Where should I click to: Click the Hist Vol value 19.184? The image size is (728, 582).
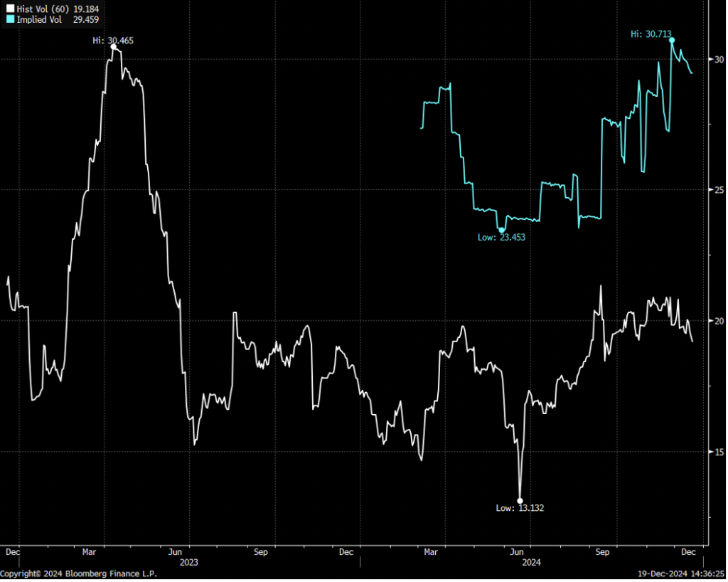[86, 9]
